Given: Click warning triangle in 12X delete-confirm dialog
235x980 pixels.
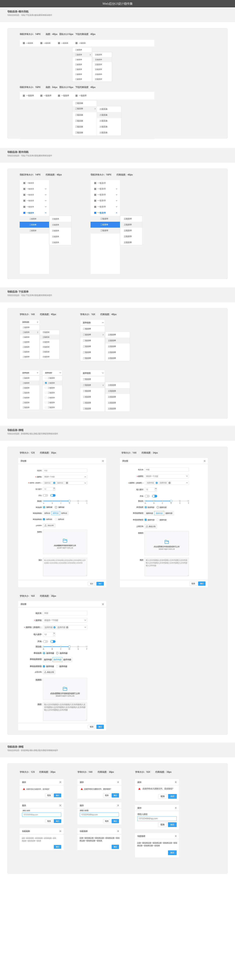Looking at the screenshot, I should [x=24, y=789].
